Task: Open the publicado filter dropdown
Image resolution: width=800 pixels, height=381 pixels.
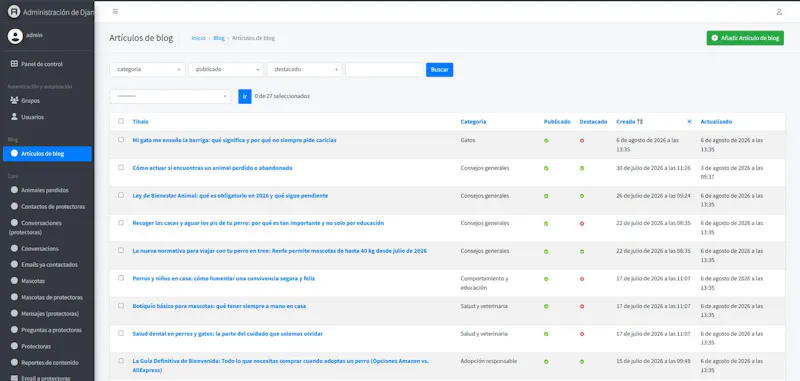Action: point(226,69)
